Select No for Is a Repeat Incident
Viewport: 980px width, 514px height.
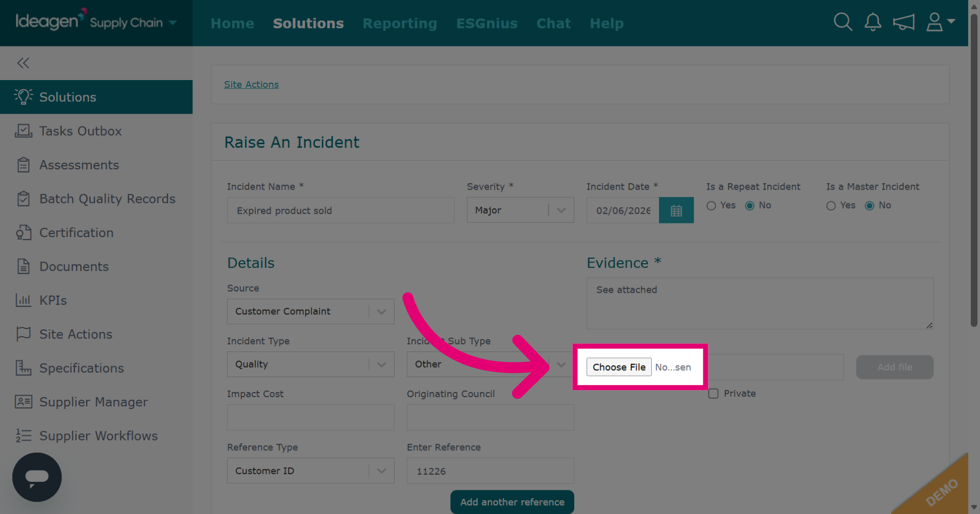pyautogui.click(x=750, y=205)
